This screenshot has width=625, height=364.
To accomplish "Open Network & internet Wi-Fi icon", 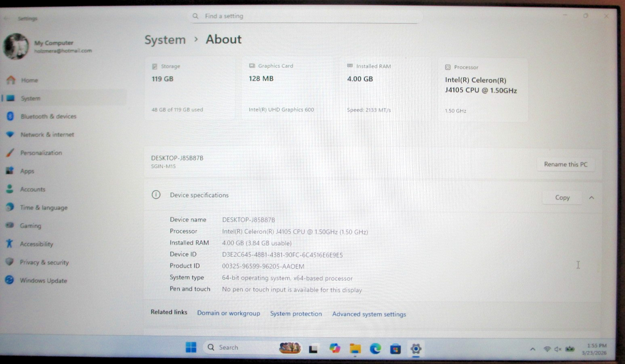I will [10, 134].
